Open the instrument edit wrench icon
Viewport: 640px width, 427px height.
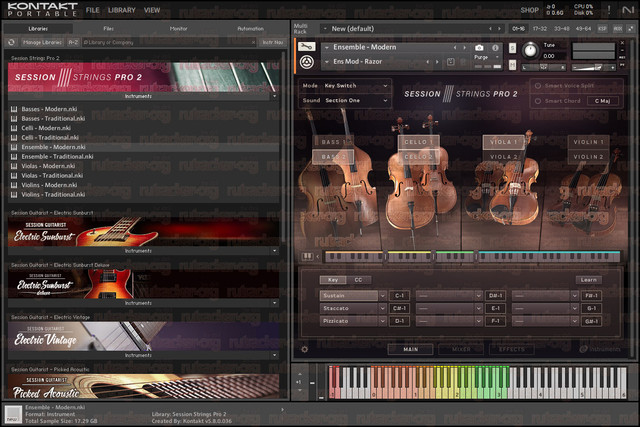pyautogui.click(x=306, y=47)
